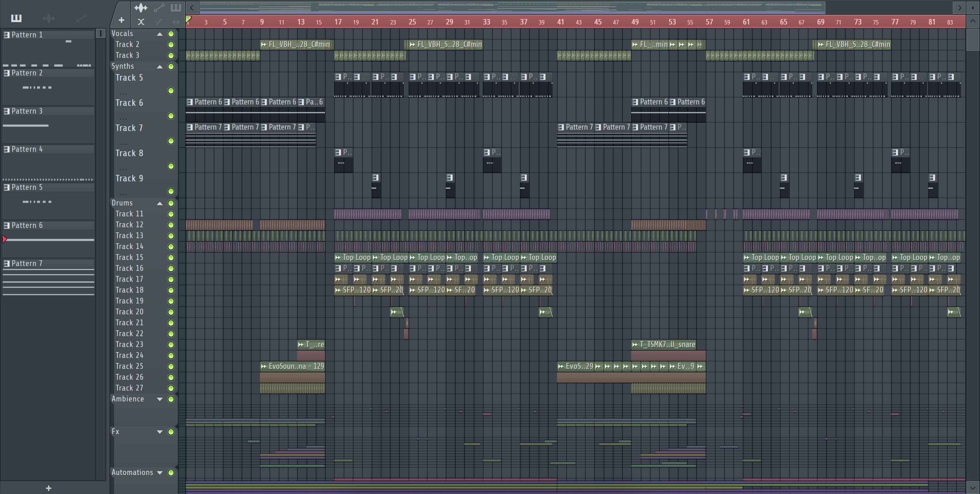Expand the Ambience track group

[160, 399]
